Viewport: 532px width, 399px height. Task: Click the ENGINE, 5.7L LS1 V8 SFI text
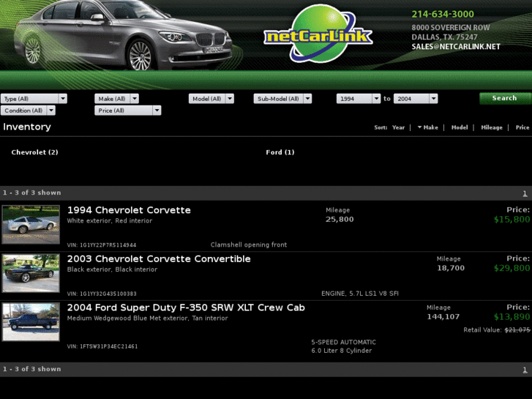pyautogui.click(x=360, y=294)
